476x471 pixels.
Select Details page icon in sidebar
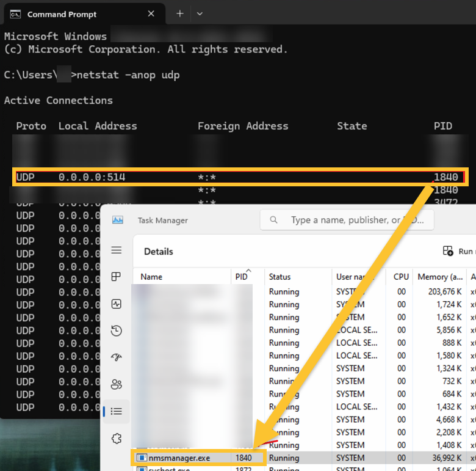pos(117,411)
